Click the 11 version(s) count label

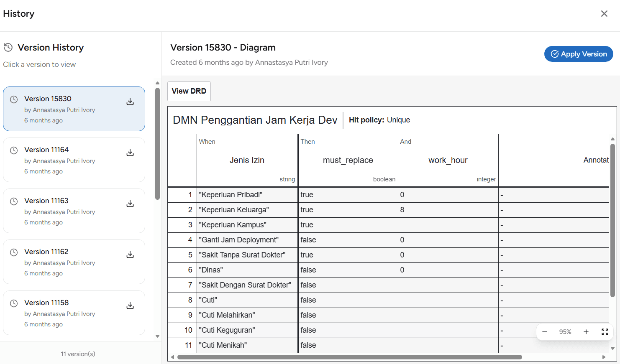click(x=78, y=354)
